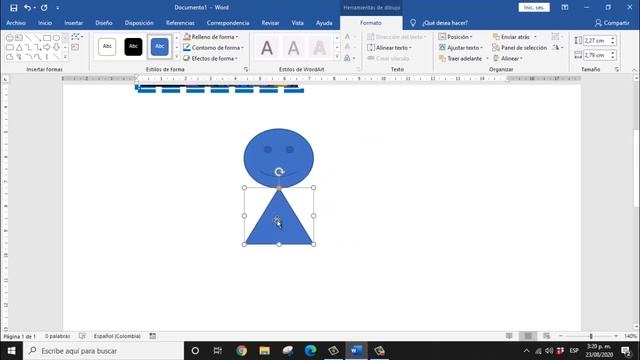The width and height of the screenshot is (640, 360).
Task: Undo the last action
Action: click(27, 7)
